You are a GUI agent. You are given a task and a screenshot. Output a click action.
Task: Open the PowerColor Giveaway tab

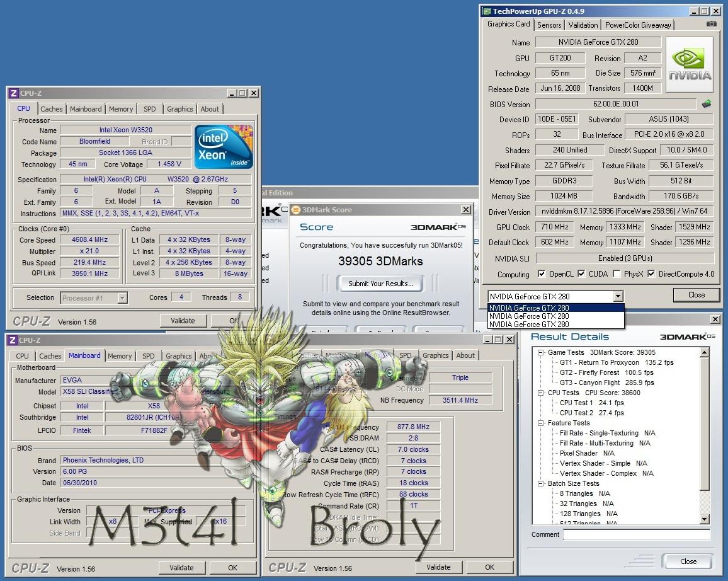[637, 25]
